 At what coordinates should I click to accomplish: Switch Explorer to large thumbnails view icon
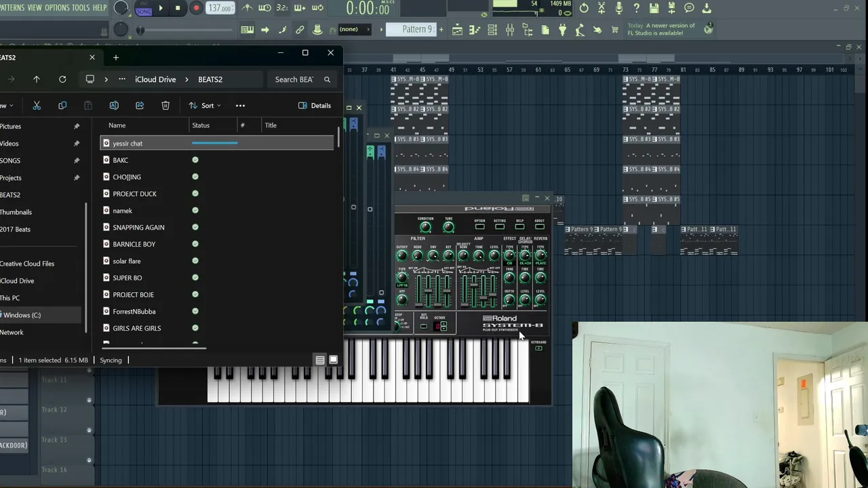333,360
